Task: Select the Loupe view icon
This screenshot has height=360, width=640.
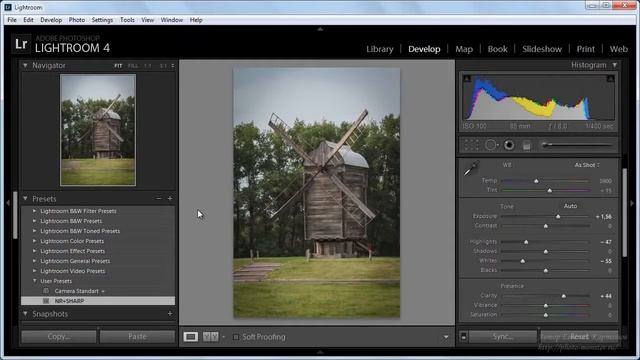Action: [x=191, y=337]
